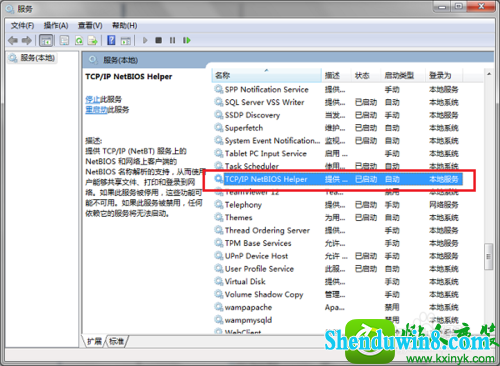Click the gear icon of Tablet PC Input Service
The width and height of the screenshot is (500, 366).
219,153
